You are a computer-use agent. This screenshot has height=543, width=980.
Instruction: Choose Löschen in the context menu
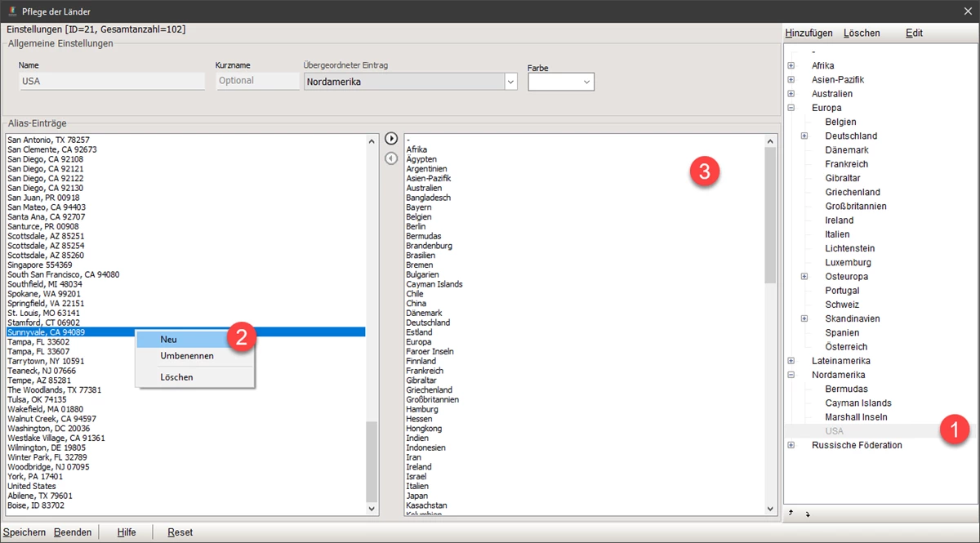click(176, 377)
